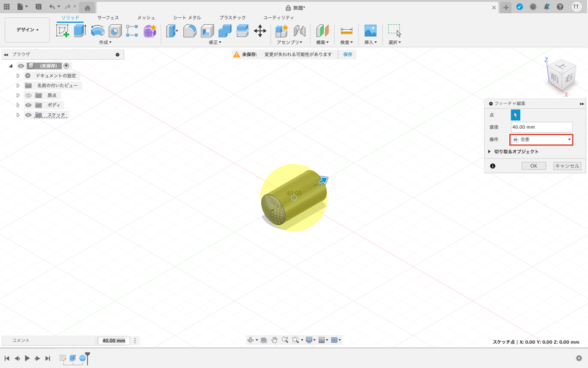Image resolution: width=588 pixels, height=368 pixels.
Task: Open the Measure tool
Action: coord(346,31)
